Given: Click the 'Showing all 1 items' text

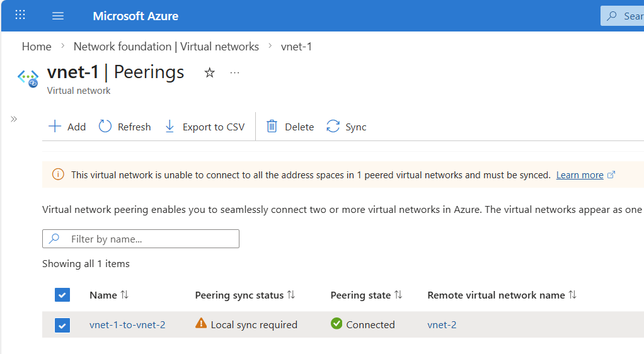Looking at the screenshot, I should tap(86, 264).
